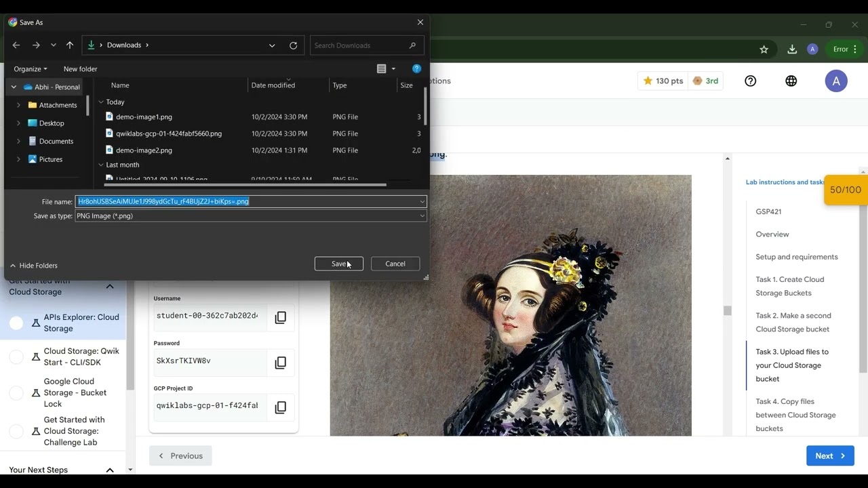Viewport: 868px width, 488px height.
Task: Open language globe selector
Action: point(791,81)
